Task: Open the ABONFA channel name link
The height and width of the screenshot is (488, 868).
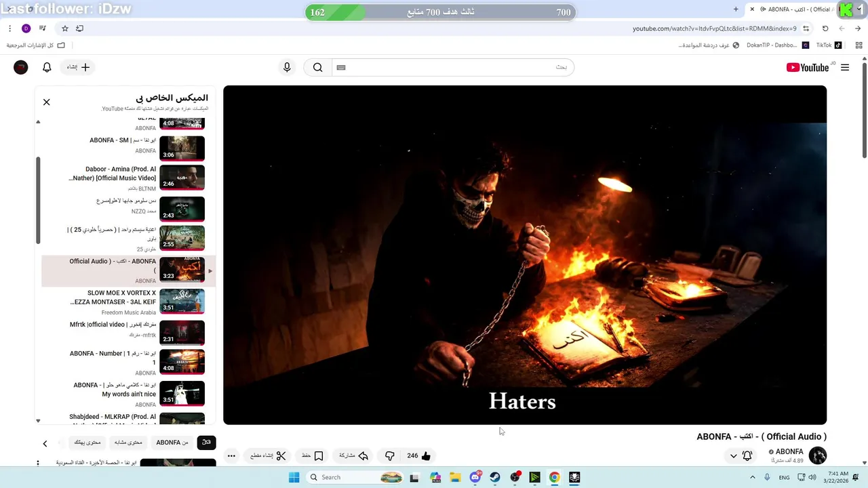Action: point(789,451)
